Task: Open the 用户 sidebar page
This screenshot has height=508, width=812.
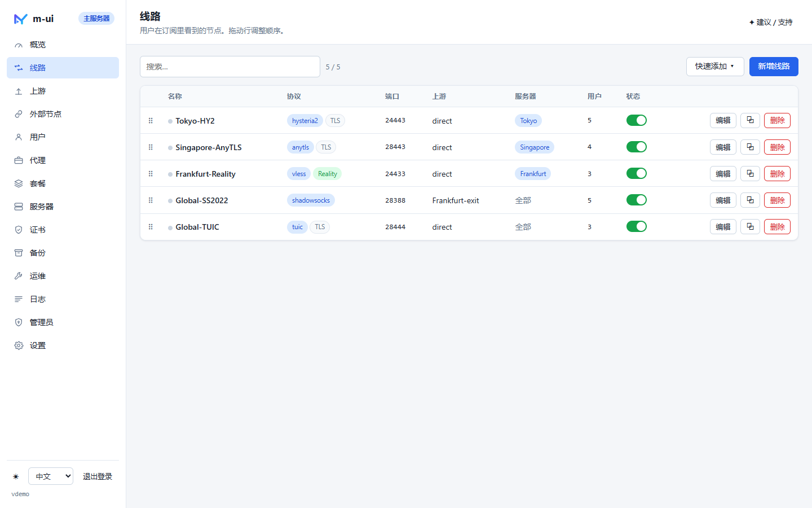Action: (x=63, y=137)
